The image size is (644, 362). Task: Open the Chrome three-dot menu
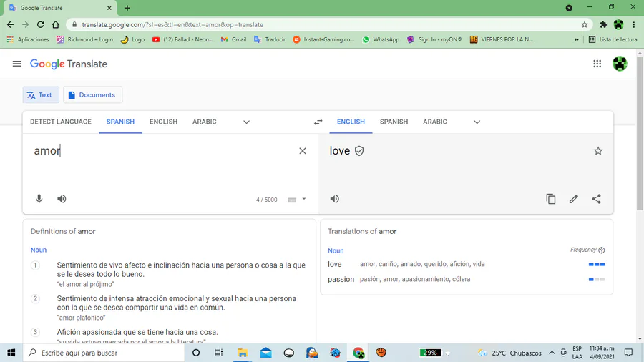(x=634, y=24)
